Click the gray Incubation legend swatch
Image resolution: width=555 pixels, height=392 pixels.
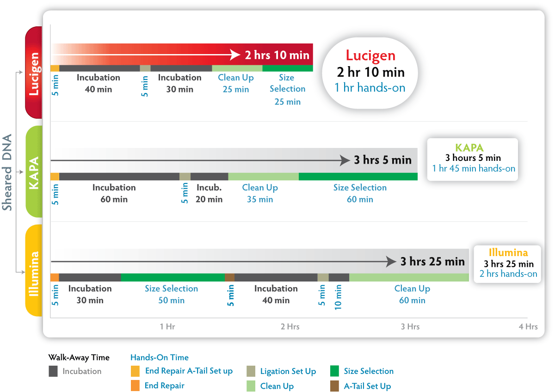click(x=53, y=371)
